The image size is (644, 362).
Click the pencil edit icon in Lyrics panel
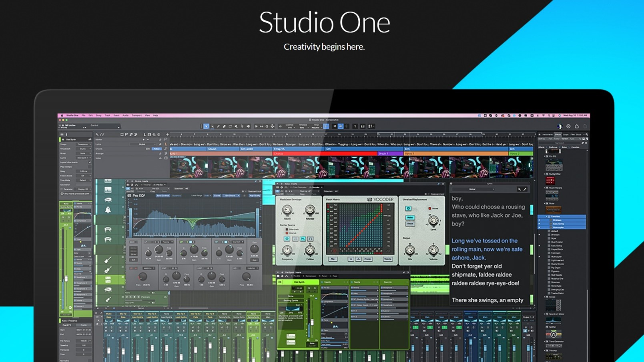[525, 189]
